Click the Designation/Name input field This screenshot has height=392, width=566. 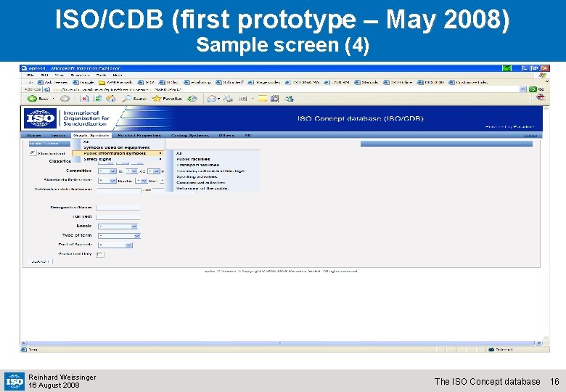pyautogui.click(x=118, y=208)
